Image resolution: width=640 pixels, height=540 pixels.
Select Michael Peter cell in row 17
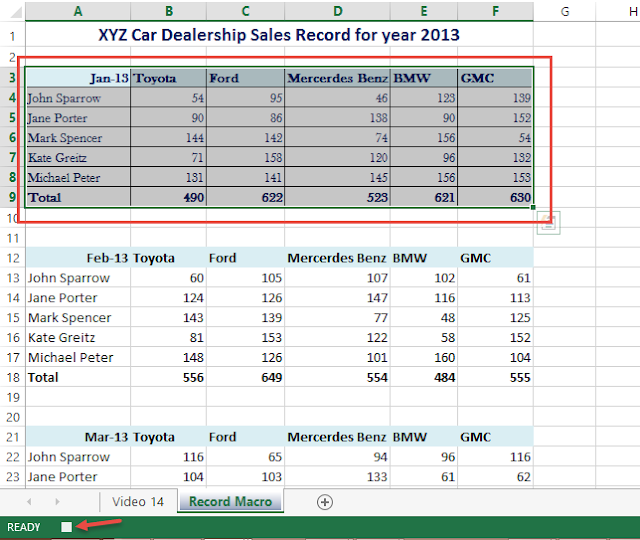(78, 358)
